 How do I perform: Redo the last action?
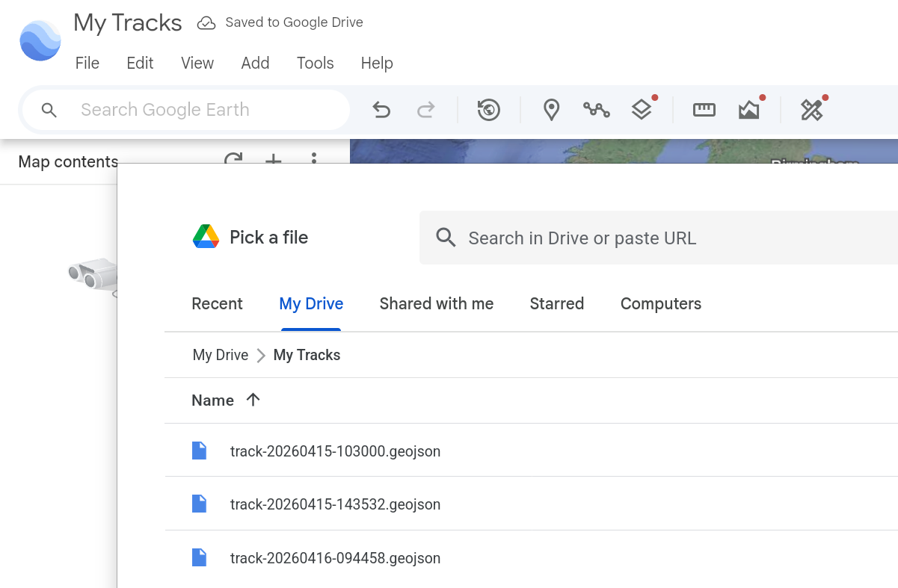pyautogui.click(x=426, y=111)
